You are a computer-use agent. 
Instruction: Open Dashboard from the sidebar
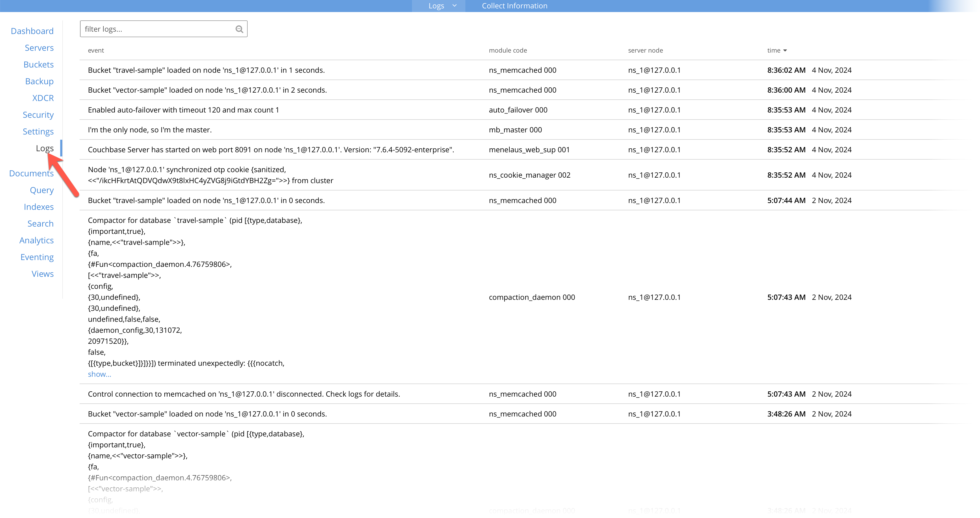32,31
